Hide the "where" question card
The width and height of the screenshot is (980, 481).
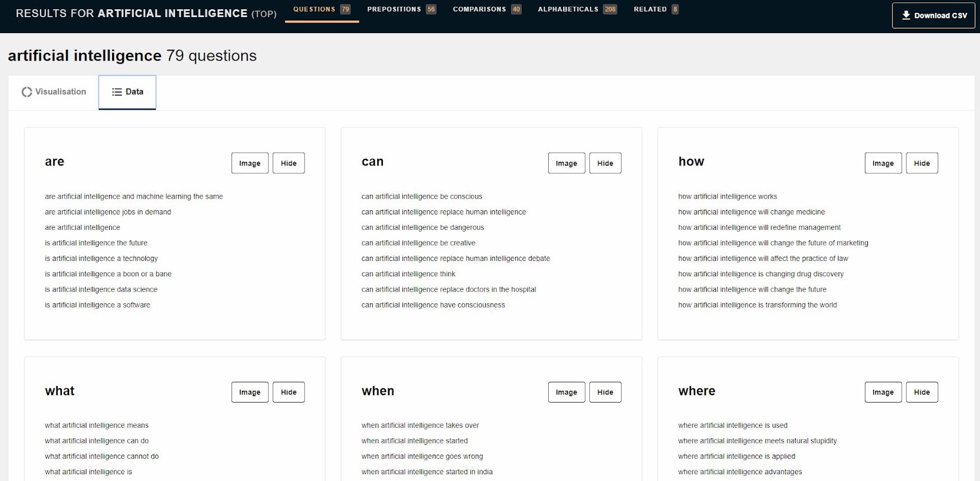point(922,392)
